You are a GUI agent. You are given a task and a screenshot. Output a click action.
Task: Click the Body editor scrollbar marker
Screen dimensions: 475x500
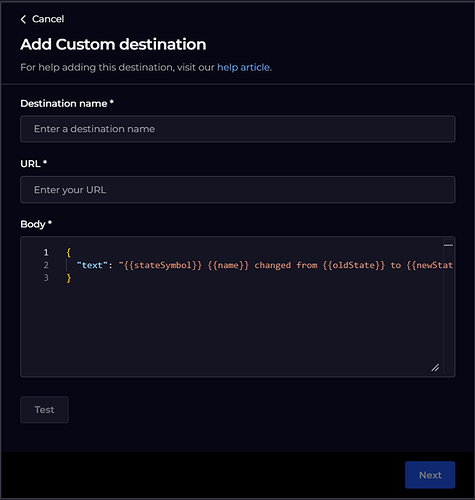(448, 245)
